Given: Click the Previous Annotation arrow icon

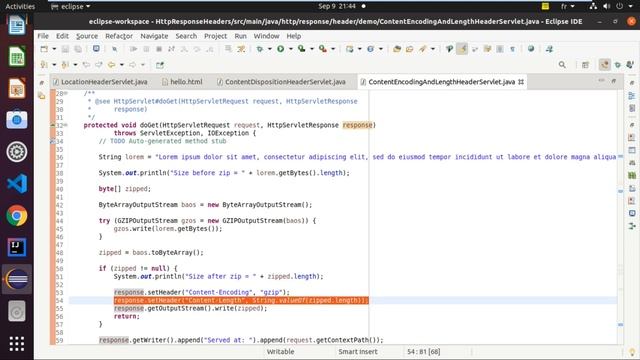Looking at the screenshot, I should [x=65, y=64].
